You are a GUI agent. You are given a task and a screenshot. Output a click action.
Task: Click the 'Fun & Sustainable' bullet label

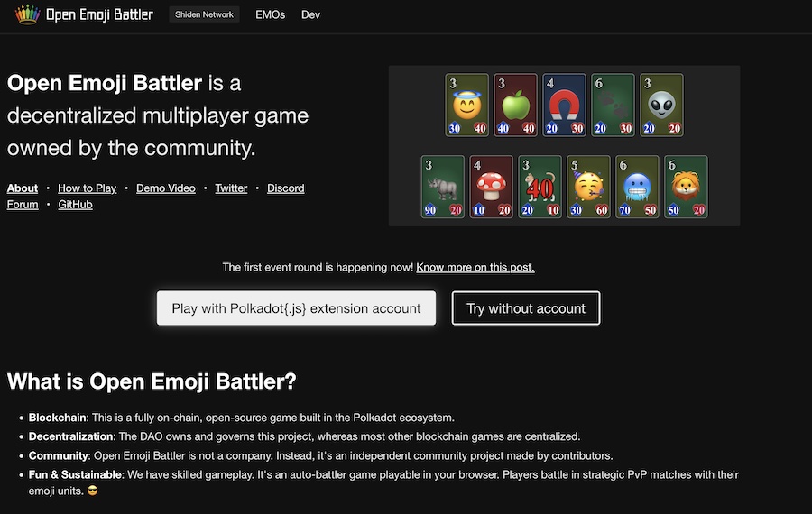click(x=77, y=474)
